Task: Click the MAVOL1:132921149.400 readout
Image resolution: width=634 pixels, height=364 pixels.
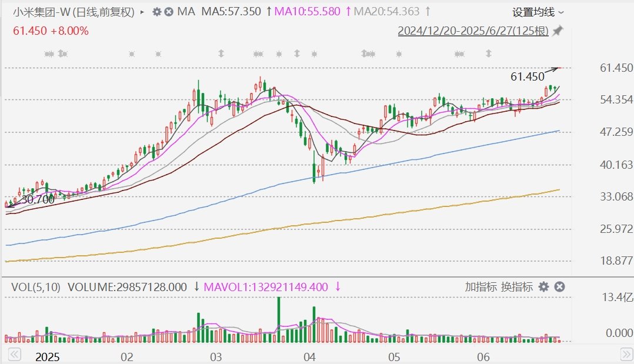Action: (x=266, y=287)
